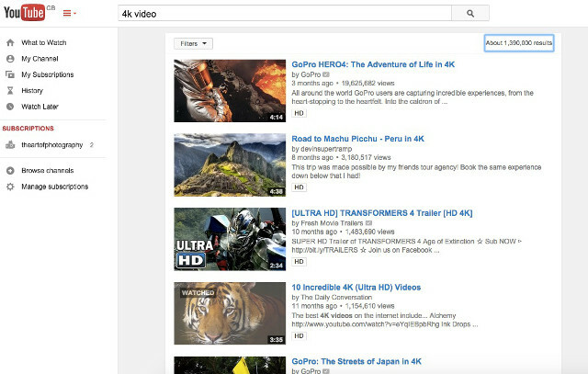Click the 4:38 duration badge

coord(276,192)
